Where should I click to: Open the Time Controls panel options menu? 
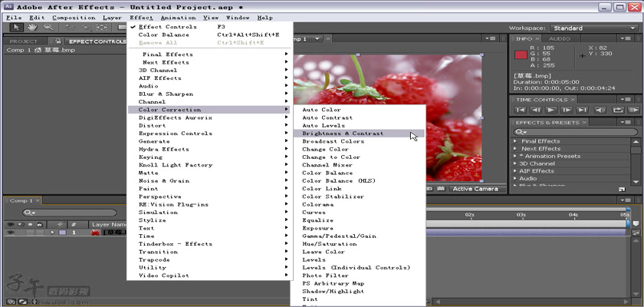pos(627,100)
